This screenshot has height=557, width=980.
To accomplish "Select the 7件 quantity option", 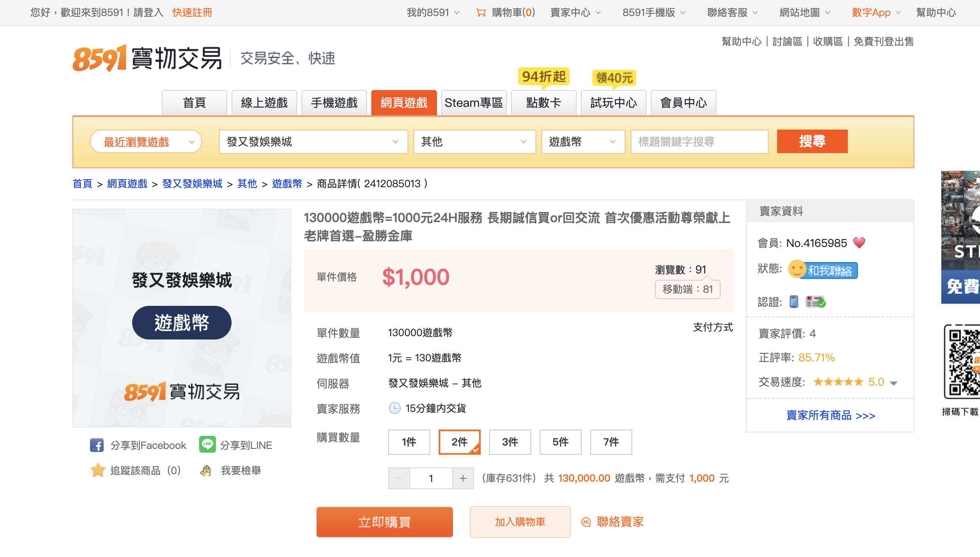I will (x=611, y=442).
